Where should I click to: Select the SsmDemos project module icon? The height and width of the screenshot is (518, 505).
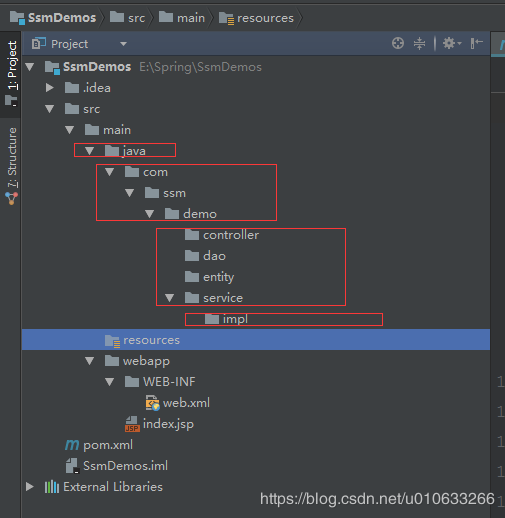(52, 68)
